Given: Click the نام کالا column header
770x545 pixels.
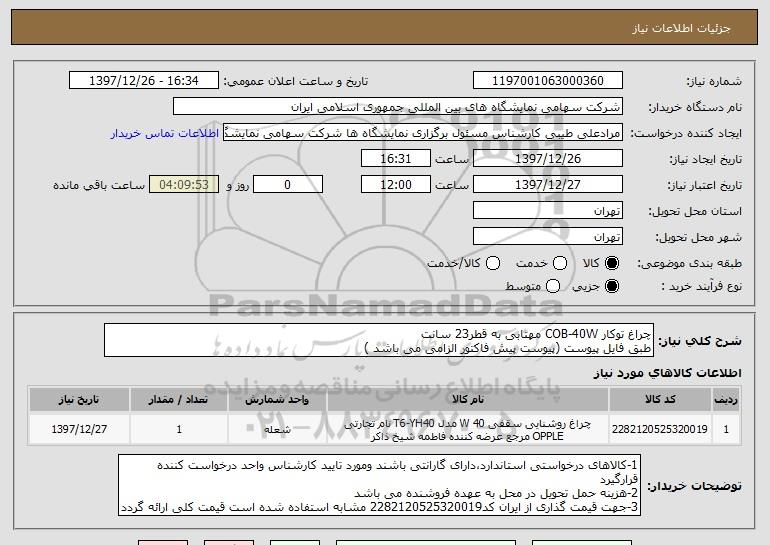Looking at the screenshot, I should (x=468, y=400).
